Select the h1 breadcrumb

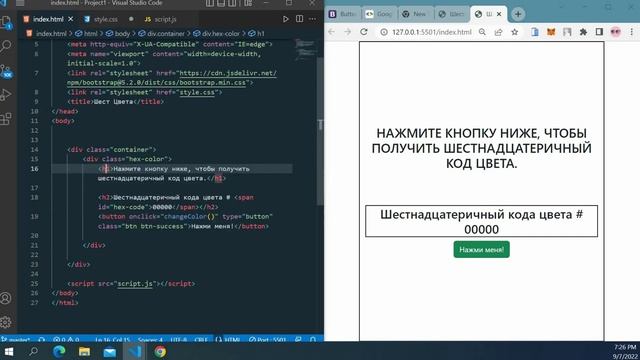257,33
